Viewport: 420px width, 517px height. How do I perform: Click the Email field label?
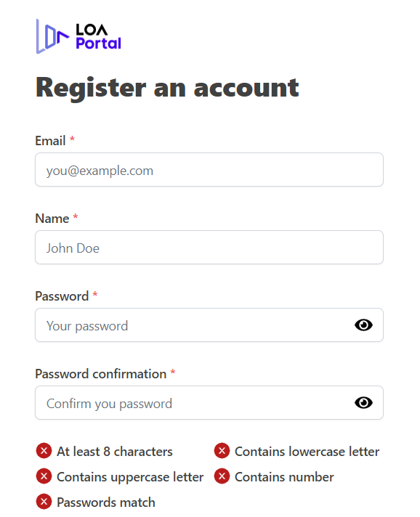50,141
